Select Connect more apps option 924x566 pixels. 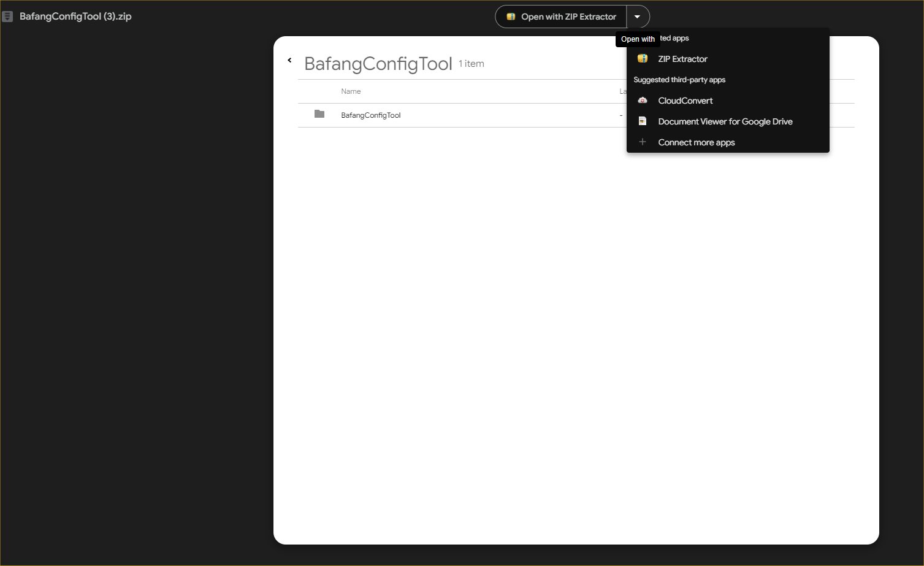coord(696,142)
